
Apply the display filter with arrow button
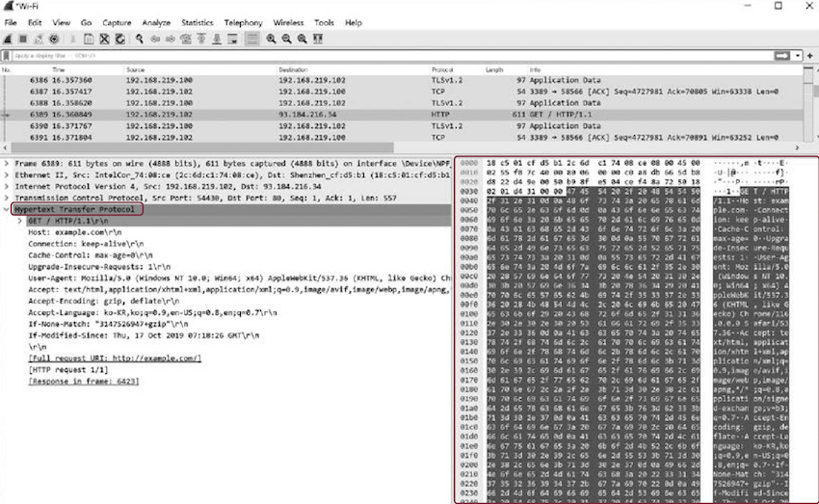point(782,55)
